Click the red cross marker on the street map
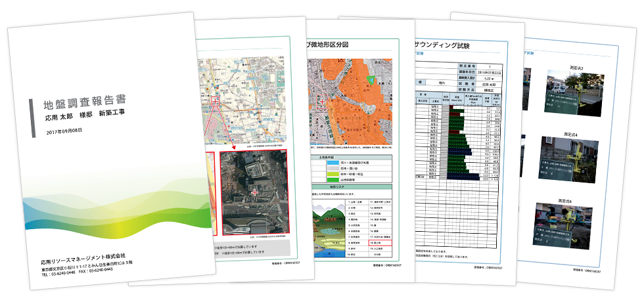This screenshot has height=302, width=644. click(x=216, y=101)
